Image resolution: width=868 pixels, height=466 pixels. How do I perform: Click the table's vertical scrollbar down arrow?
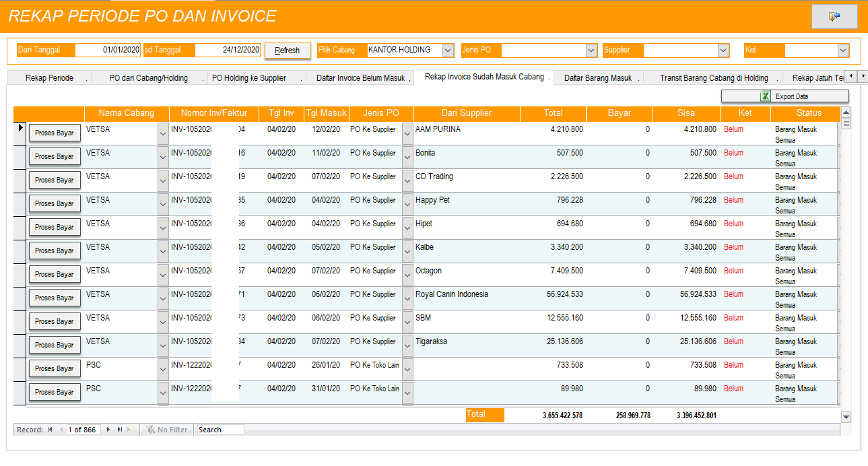coord(846,417)
